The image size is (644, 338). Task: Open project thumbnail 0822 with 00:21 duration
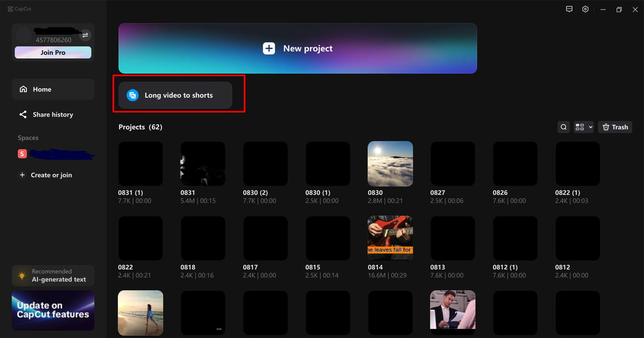pos(140,238)
